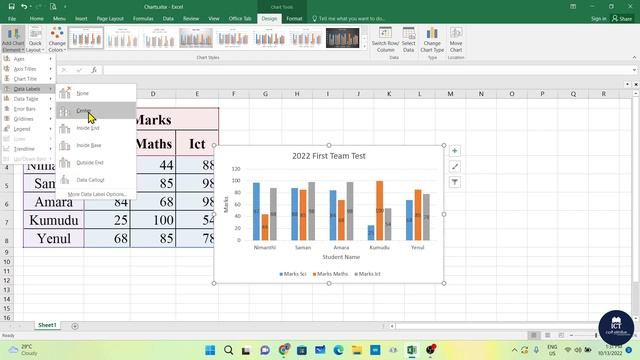Add a new sheet with plus button
Viewport: 640px width, 360px height.
75,326
